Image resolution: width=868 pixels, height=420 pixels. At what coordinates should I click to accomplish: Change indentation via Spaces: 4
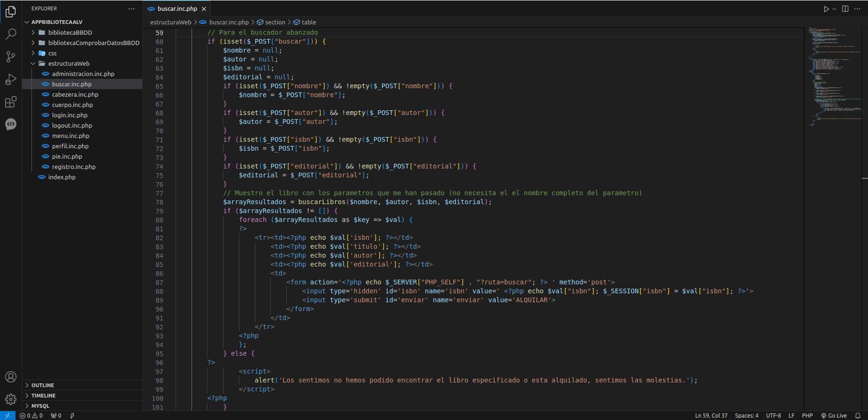(746, 415)
